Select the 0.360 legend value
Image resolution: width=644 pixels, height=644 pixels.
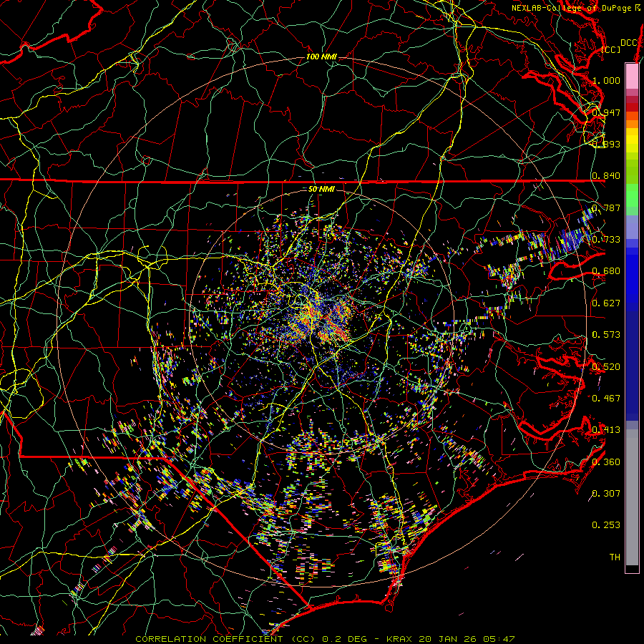point(606,462)
